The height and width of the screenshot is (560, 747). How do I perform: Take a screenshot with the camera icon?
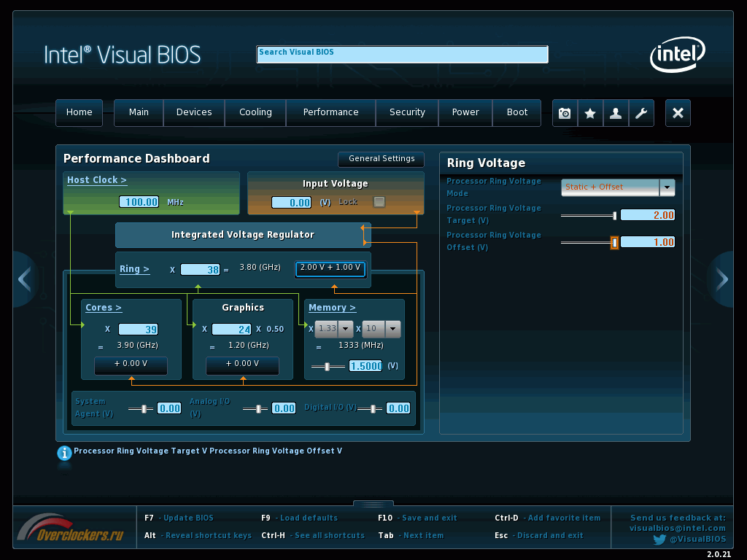565,113
